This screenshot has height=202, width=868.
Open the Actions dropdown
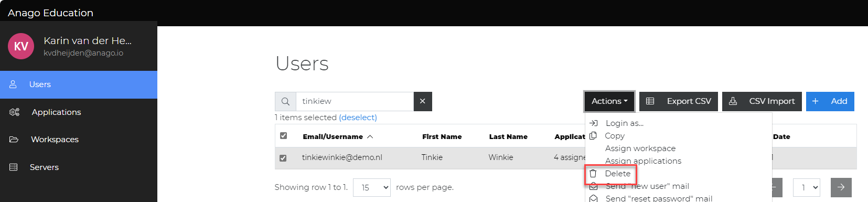click(609, 101)
